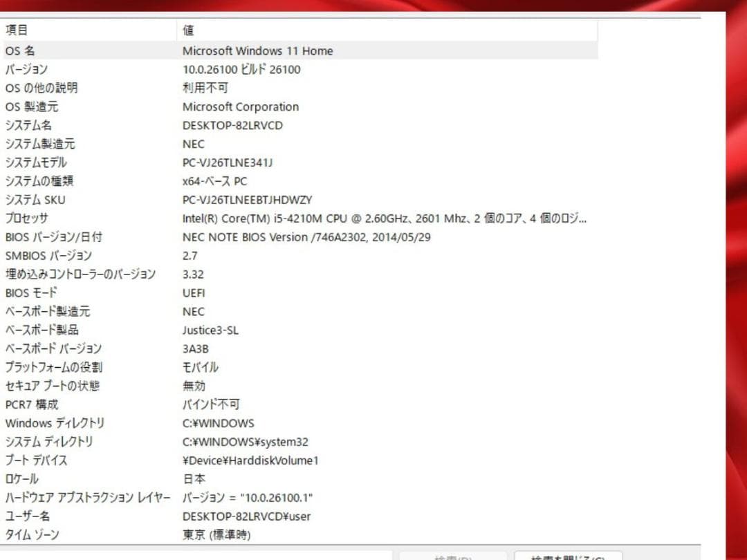Image resolution: width=747 pixels, height=560 pixels.
Task: Click the Microsoft Corporation value
Action: (241, 106)
